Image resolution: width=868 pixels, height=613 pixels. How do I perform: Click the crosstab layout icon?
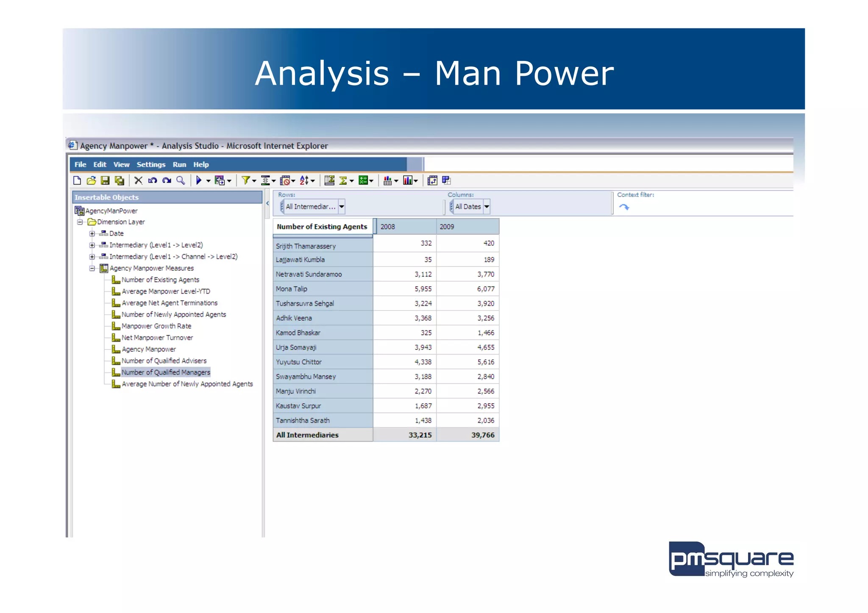click(446, 180)
